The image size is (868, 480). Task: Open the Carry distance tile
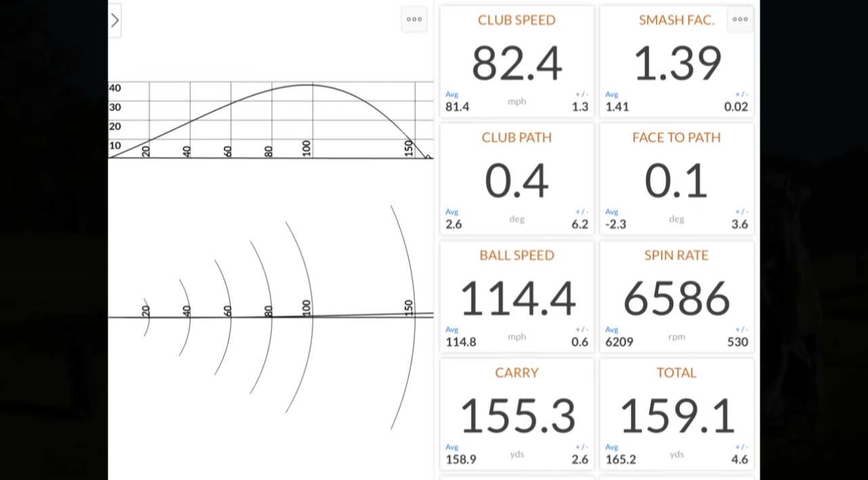(517, 414)
